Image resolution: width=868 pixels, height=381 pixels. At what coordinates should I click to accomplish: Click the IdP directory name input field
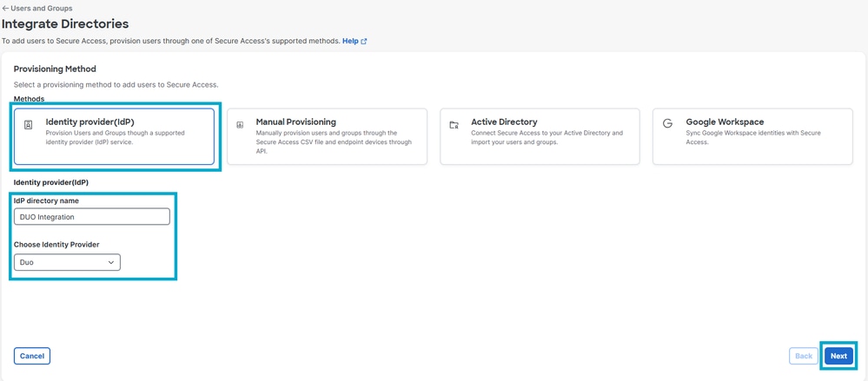(x=92, y=217)
